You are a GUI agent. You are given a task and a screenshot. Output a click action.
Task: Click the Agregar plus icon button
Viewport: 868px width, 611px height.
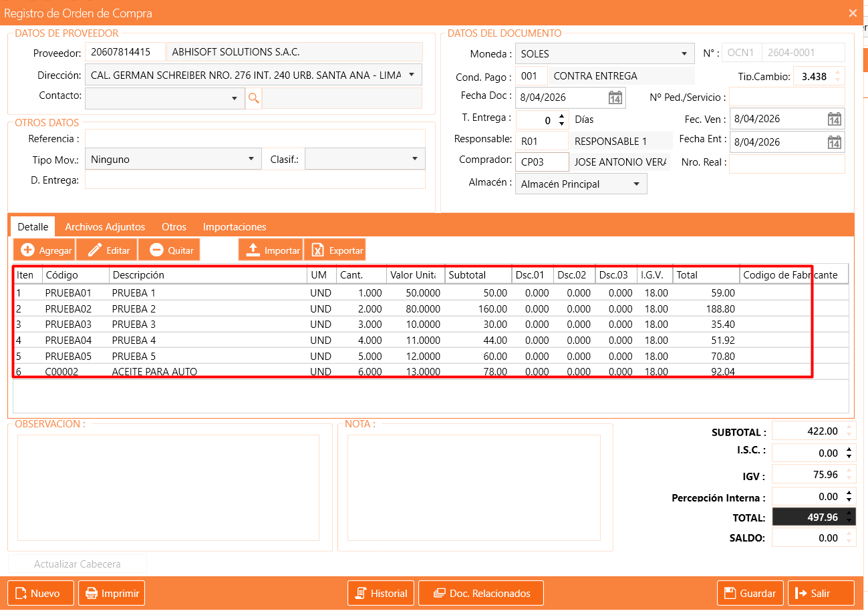coord(45,250)
